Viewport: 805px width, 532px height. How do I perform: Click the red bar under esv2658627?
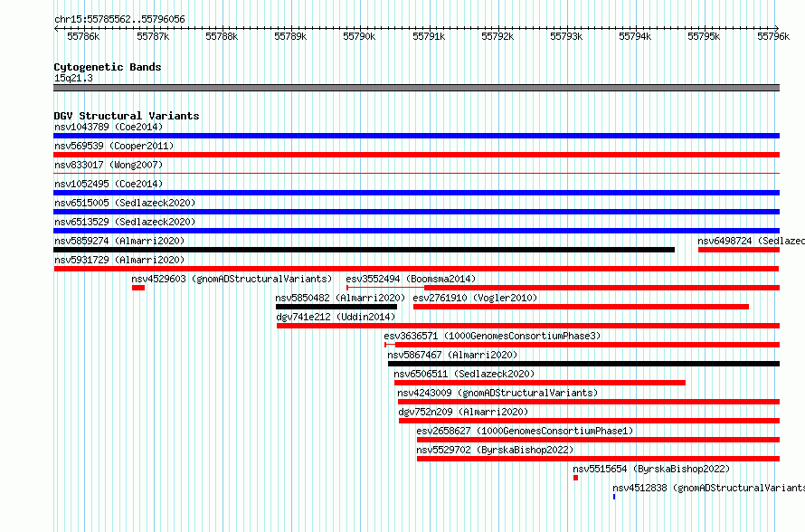[598, 440]
